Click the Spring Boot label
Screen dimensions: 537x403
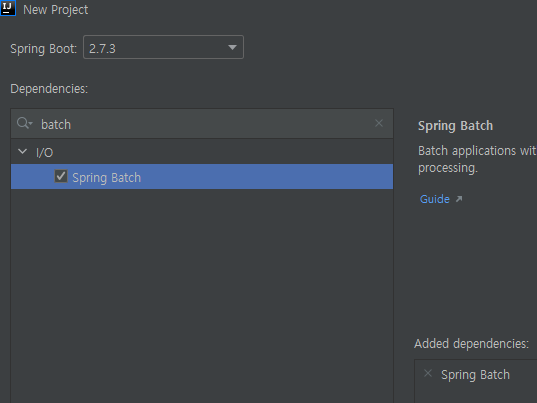pos(43,49)
